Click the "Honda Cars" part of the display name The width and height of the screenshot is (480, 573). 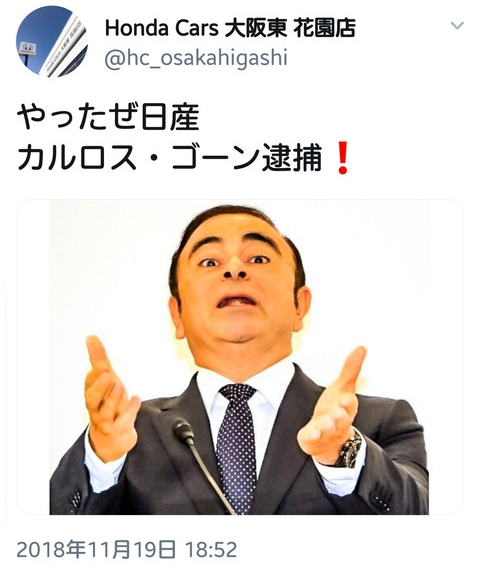[x=162, y=28]
